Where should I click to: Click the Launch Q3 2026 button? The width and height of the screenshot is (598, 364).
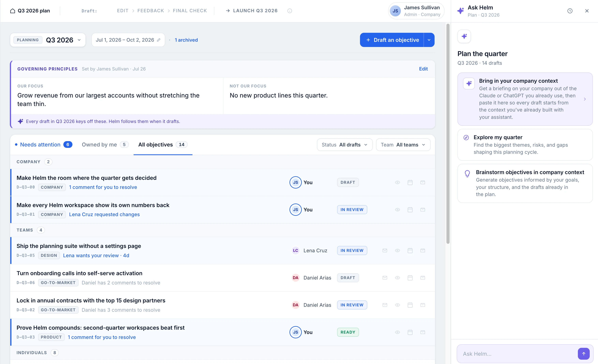pyautogui.click(x=252, y=11)
